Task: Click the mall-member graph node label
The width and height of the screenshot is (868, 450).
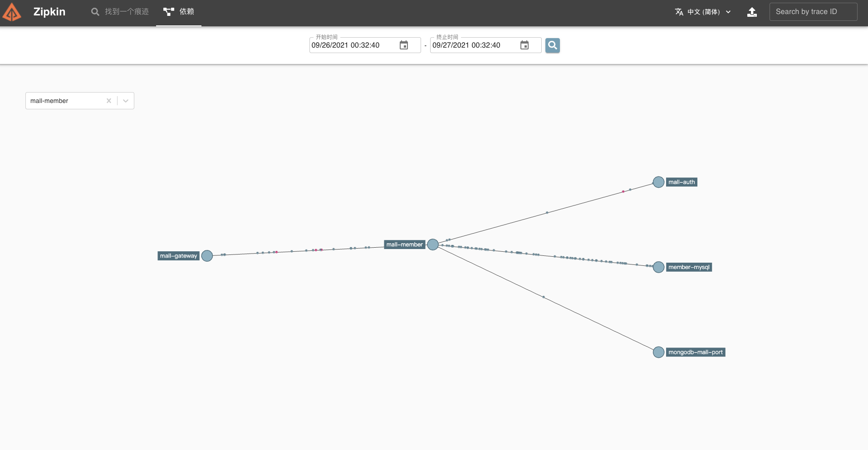Action: [x=405, y=245]
